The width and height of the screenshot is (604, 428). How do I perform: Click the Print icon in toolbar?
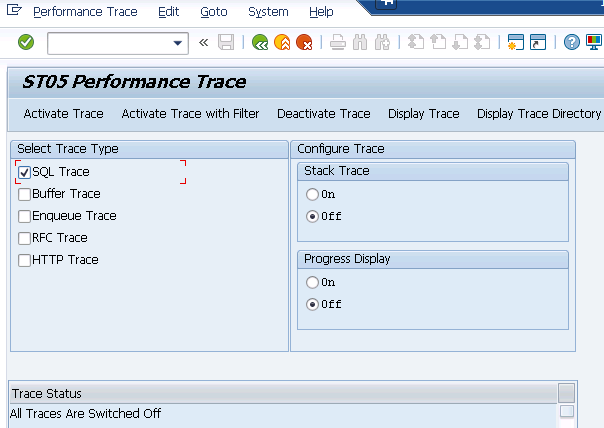[338, 42]
